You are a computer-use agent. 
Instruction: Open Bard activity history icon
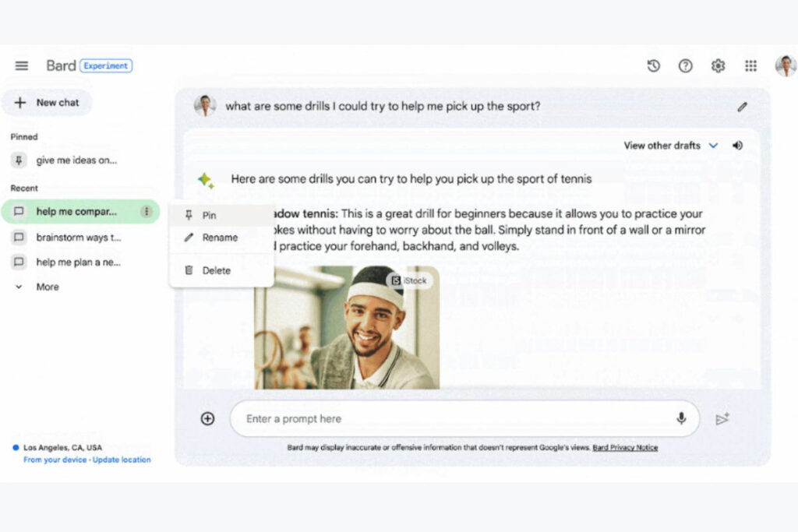[653, 66]
